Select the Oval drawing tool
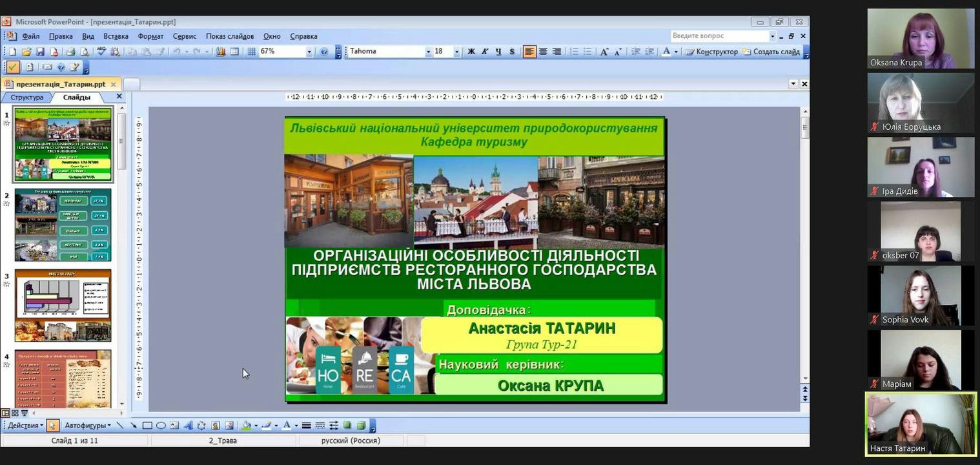 161,426
